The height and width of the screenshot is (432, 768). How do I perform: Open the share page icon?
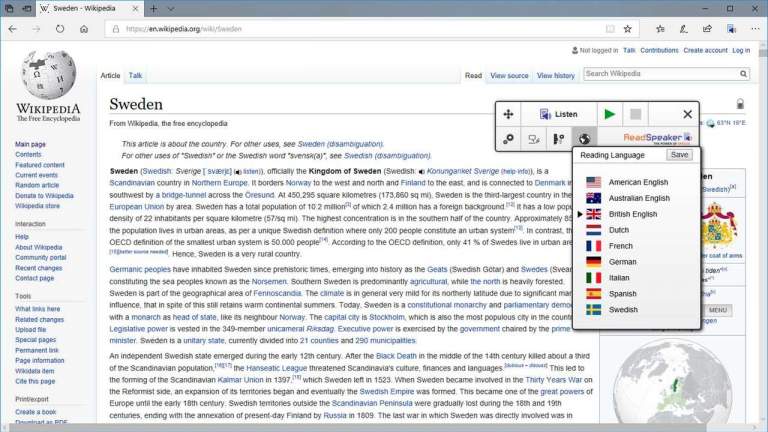coord(707,29)
